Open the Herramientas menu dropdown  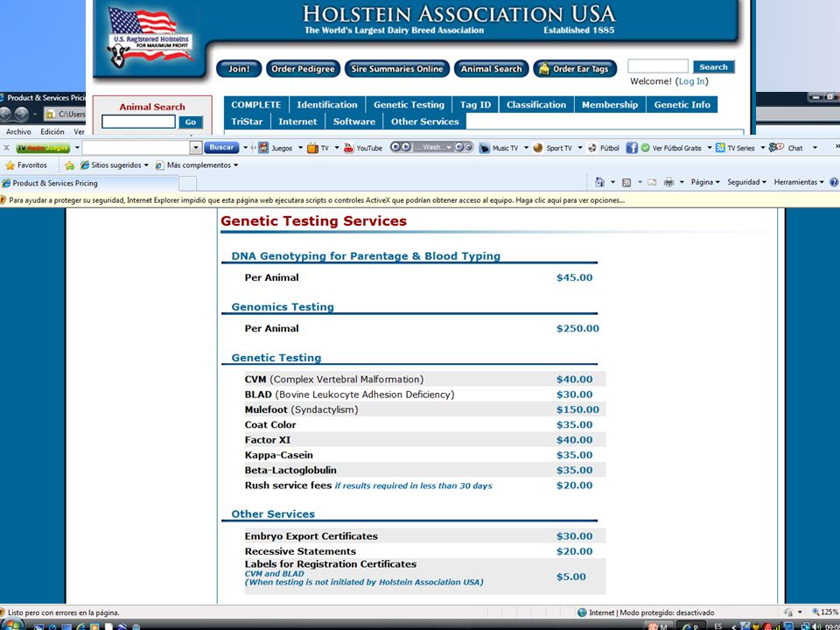click(x=798, y=182)
